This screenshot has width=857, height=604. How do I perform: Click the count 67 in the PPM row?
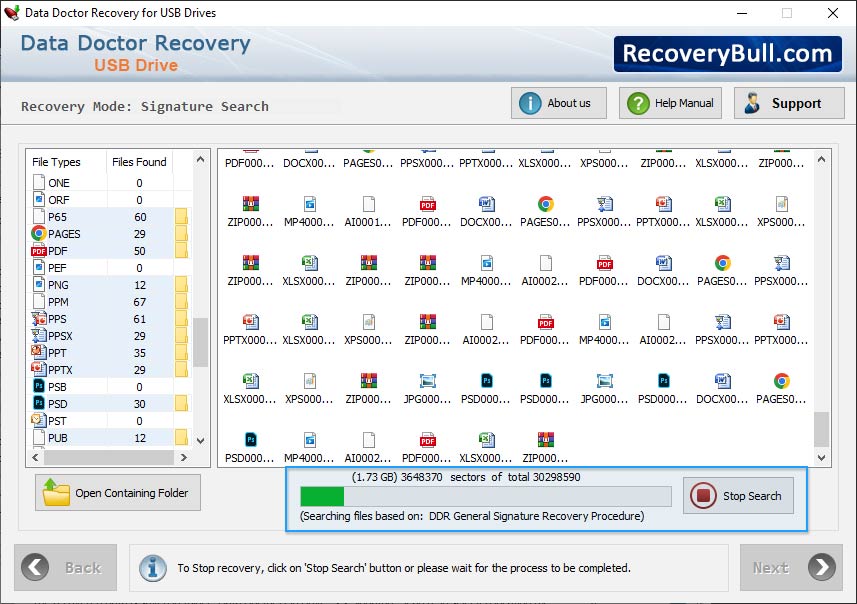tap(140, 302)
